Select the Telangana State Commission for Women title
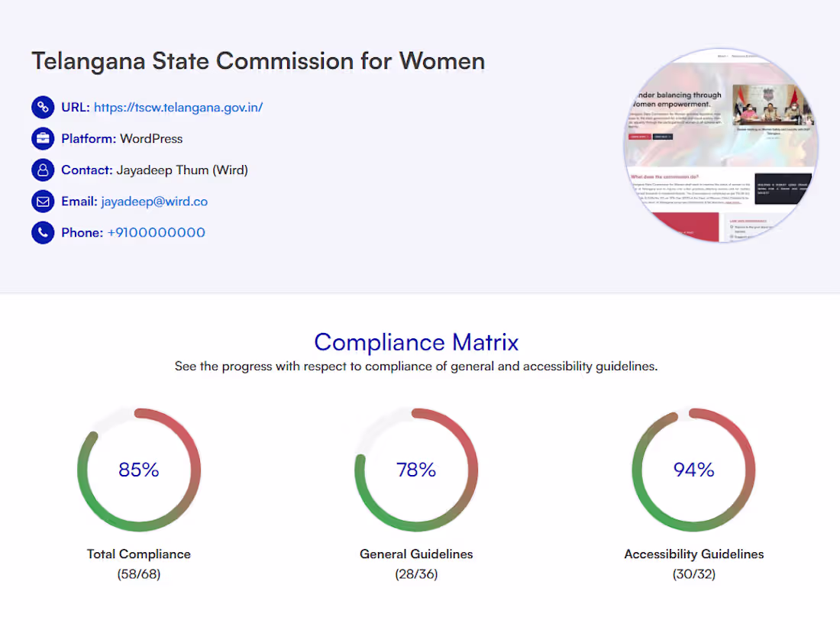Image resolution: width=840 pixels, height=630 pixels. pos(257,61)
